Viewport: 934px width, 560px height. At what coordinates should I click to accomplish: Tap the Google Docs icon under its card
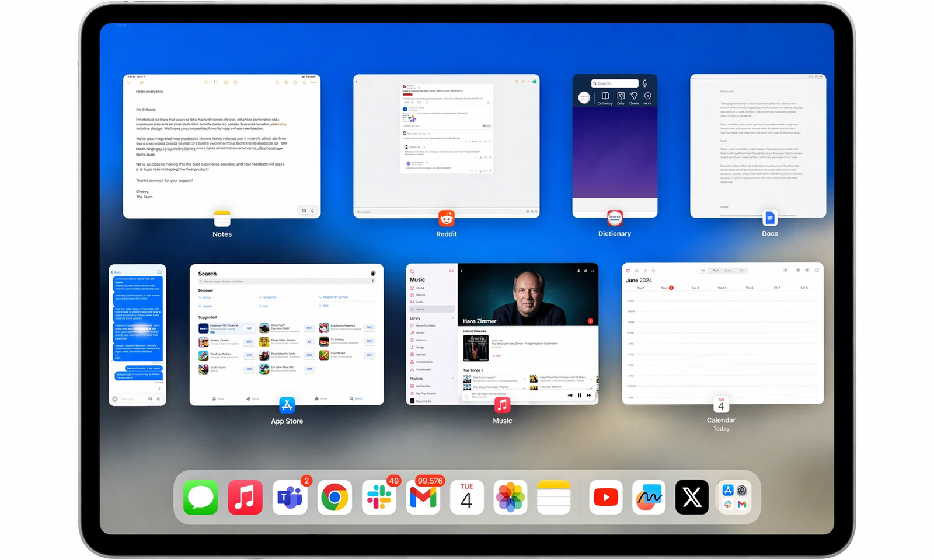point(770,218)
